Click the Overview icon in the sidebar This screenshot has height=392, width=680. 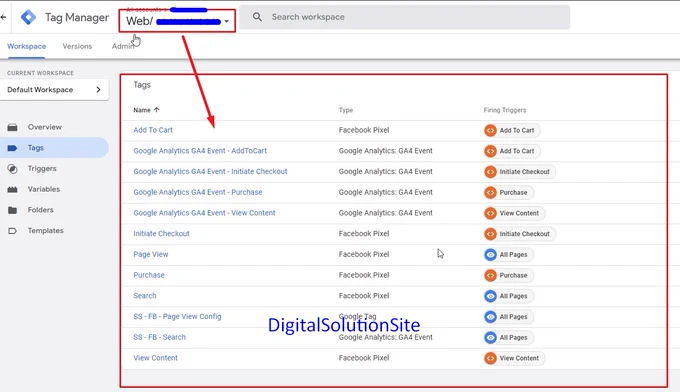pyautogui.click(x=13, y=127)
